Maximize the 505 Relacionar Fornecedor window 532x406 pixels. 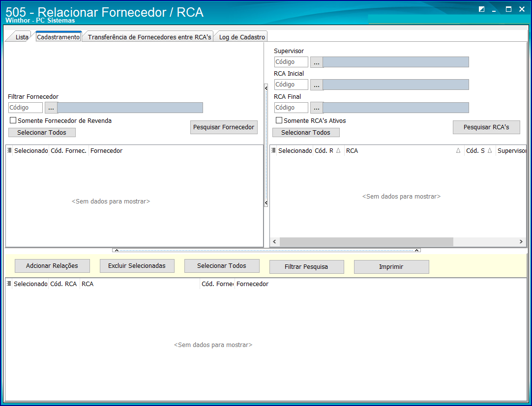point(508,9)
